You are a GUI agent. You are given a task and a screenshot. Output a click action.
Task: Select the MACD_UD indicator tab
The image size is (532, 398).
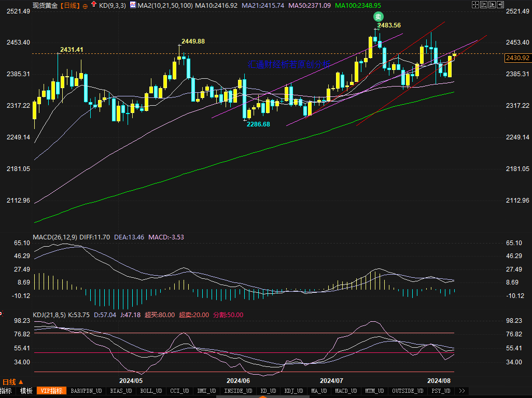pyautogui.click(x=345, y=391)
